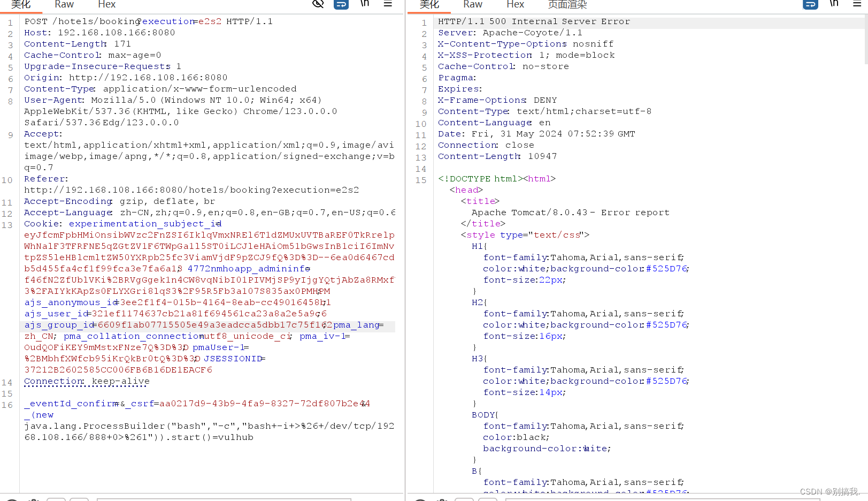Click the Accept-Encoding header line
Screen dimensions: 868x501
click(x=120, y=201)
